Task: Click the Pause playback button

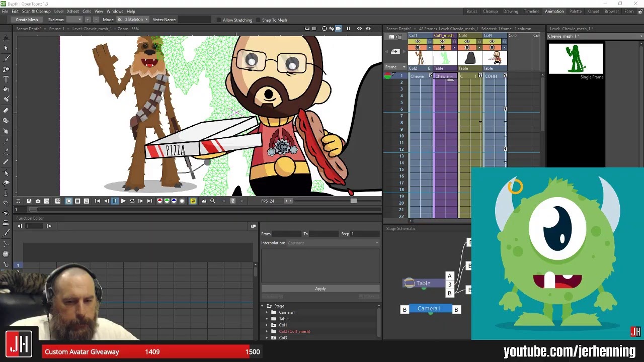Action: 115,201
